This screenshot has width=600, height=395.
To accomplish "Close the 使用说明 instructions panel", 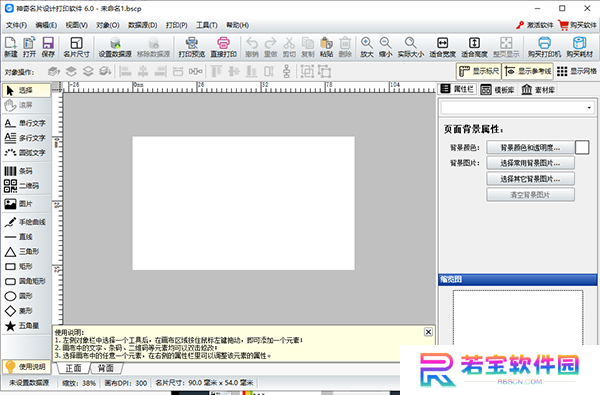I will point(429,332).
